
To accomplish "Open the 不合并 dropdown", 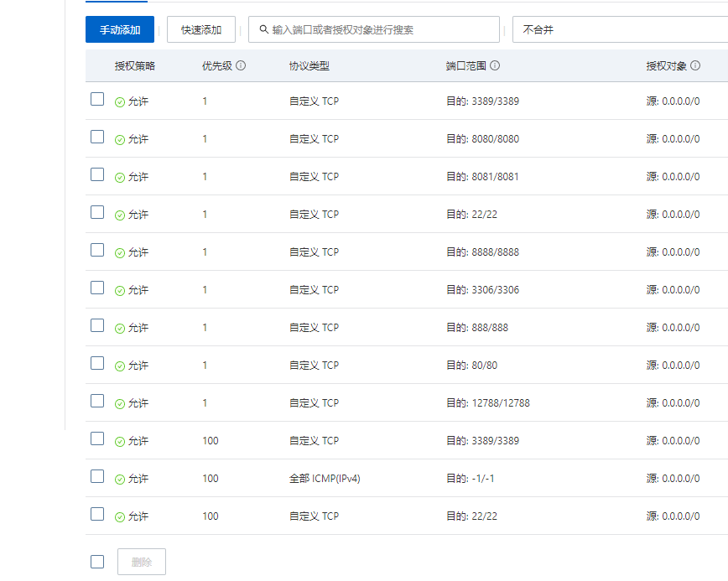I will point(620,29).
